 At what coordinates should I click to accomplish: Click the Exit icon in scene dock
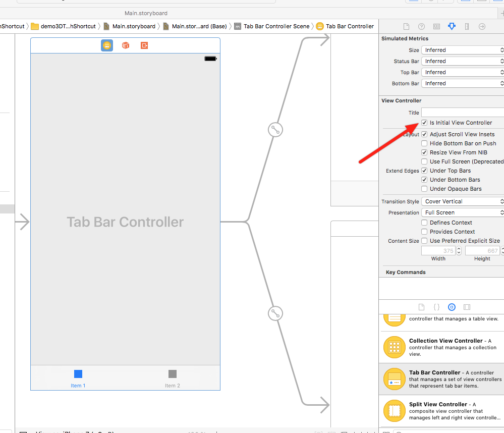click(144, 45)
